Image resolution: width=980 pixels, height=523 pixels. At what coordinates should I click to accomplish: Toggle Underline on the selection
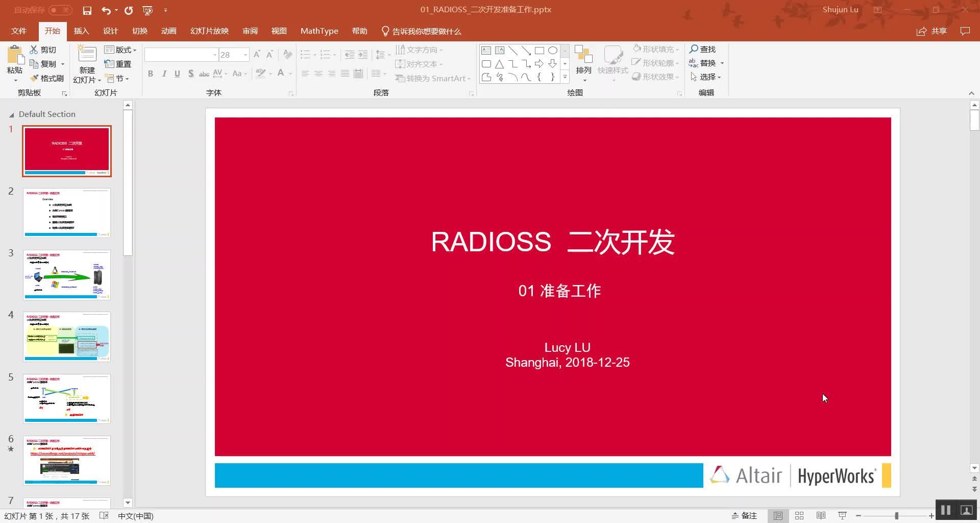(x=177, y=74)
